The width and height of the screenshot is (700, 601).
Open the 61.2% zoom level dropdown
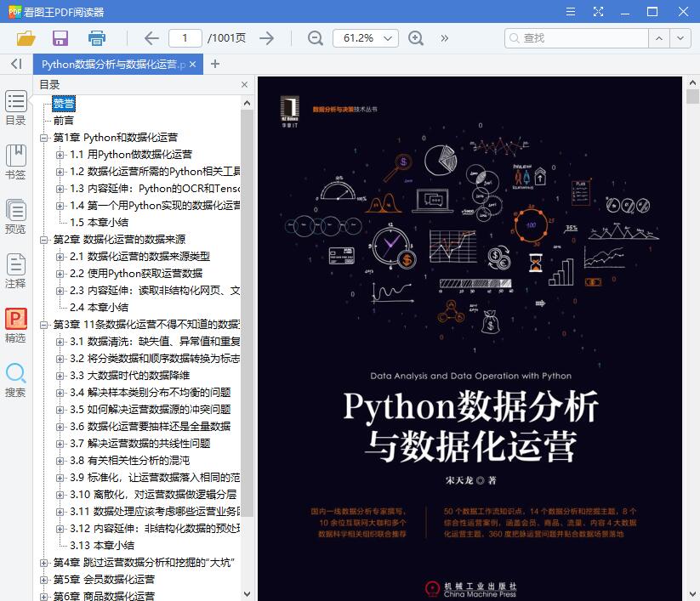[x=388, y=38]
